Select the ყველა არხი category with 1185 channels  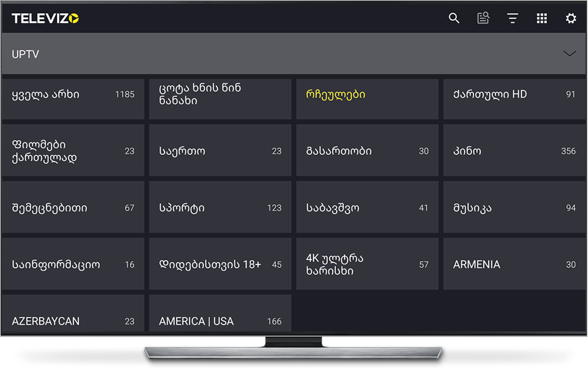[x=73, y=99]
